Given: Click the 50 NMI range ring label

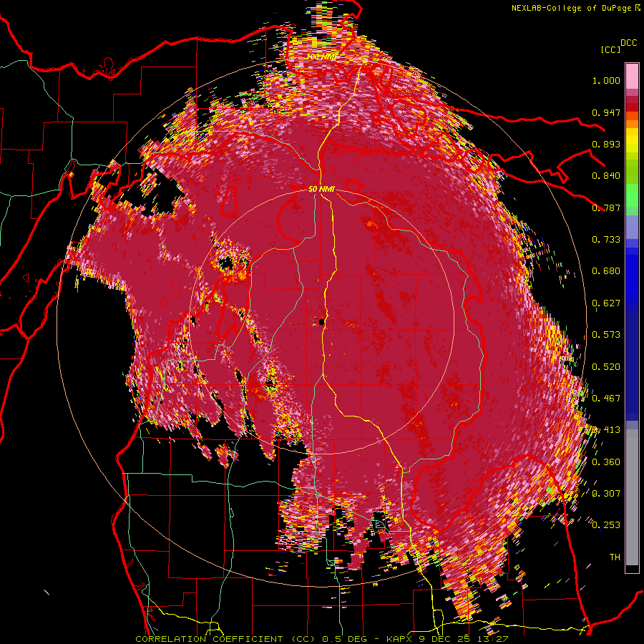Looking at the screenshot, I should coord(321,190).
